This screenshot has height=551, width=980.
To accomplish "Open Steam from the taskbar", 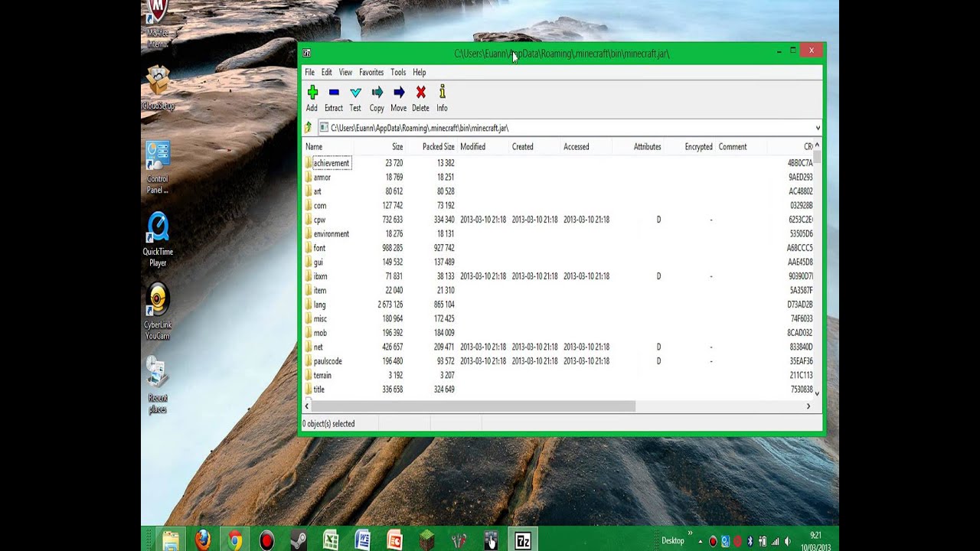I will point(299,540).
